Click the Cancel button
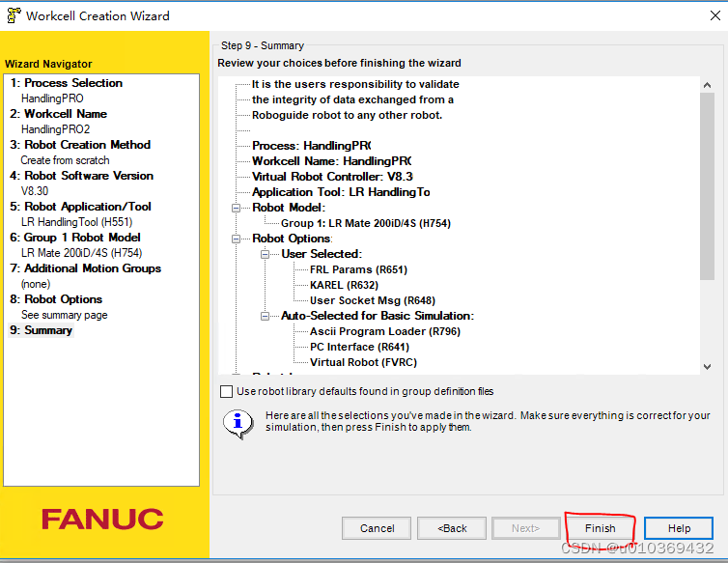Screen dimensions: 728x563 click(377, 528)
